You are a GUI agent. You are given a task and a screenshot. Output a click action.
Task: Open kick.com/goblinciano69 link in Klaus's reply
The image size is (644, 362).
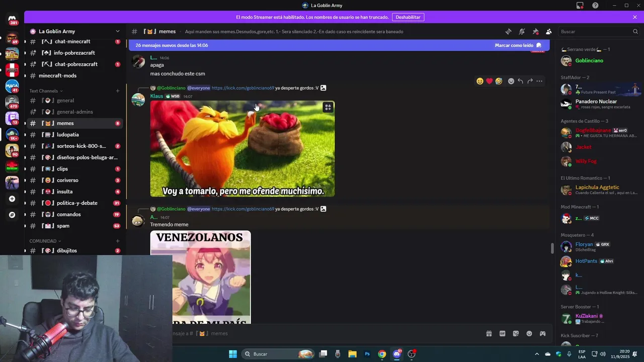[243, 88]
